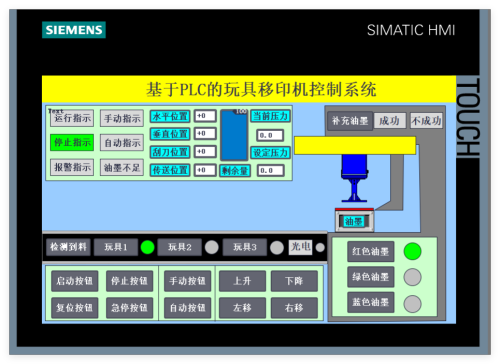Screen dimensions: 500x364
Task: Click the green lamp beside 玩具1
Action: click(x=147, y=247)
